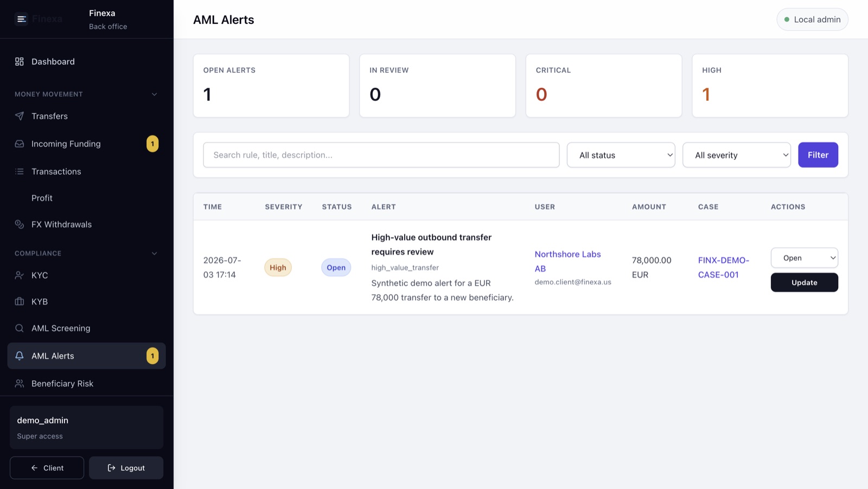Open the alert status dropdown showing Open
Image resolution: width=868 pixels, height=489 pixels.
[x=804, y=258]
